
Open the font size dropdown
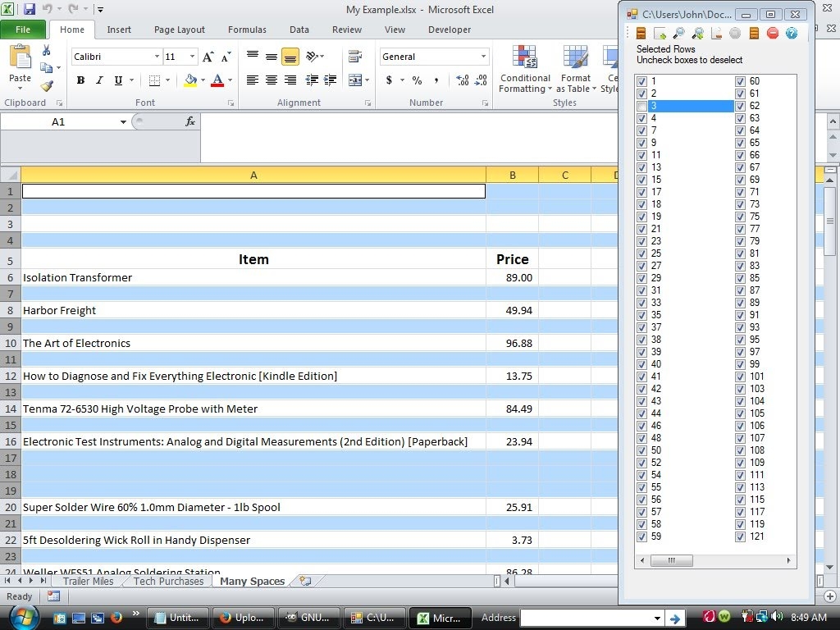[x=192, y=57]
